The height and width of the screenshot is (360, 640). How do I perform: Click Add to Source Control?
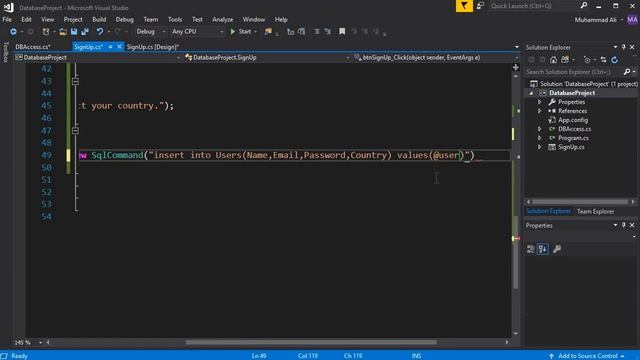[x=588, y=356]
